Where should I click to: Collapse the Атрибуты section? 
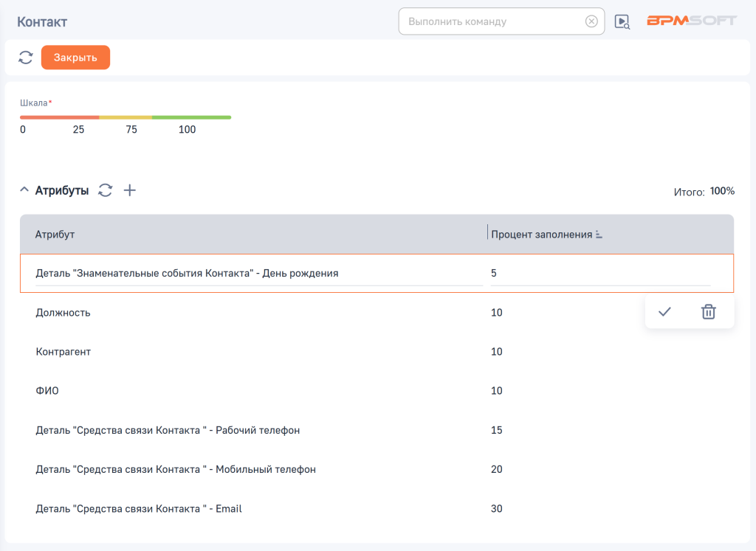[x=24, y=190]
